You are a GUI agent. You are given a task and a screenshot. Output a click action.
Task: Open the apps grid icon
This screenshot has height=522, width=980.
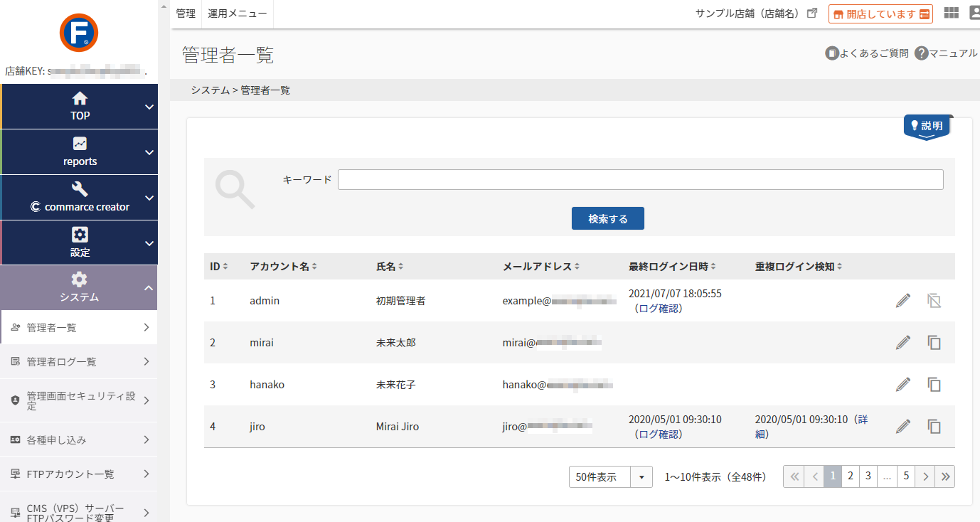coord(951,13)
